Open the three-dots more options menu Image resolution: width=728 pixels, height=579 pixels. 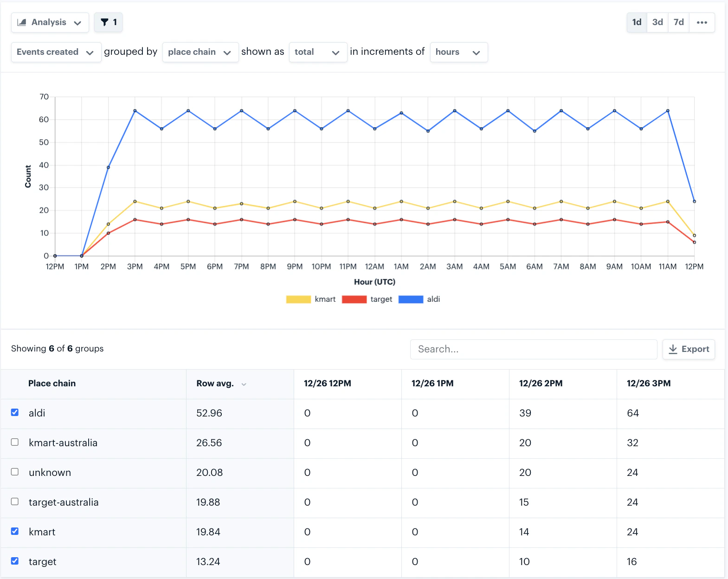702,22
